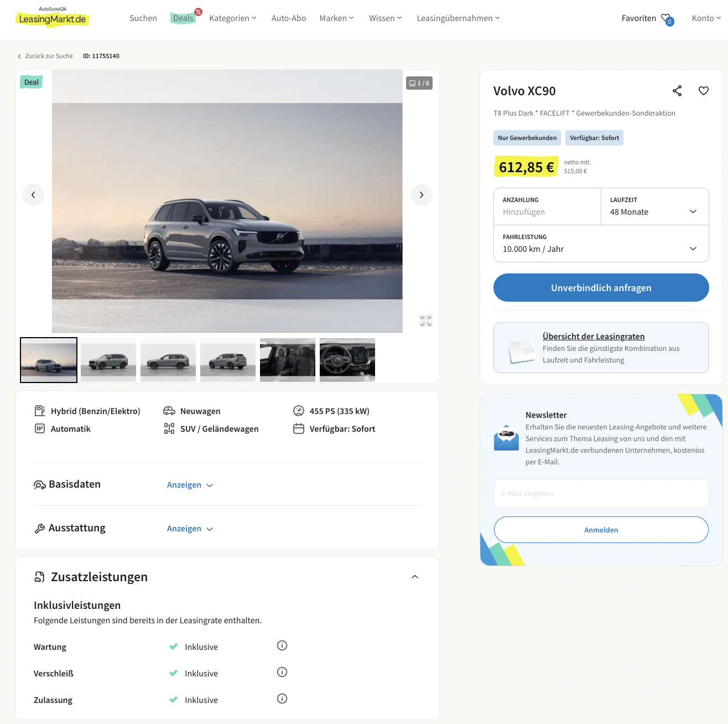Open the Marken dropdown menu

click(x=336, y=18)
